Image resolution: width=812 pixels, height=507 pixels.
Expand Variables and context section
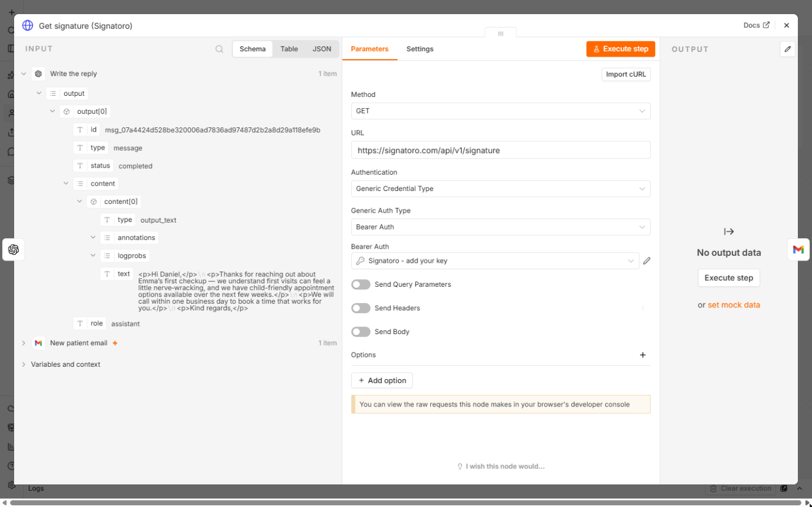tap(24, 364)
